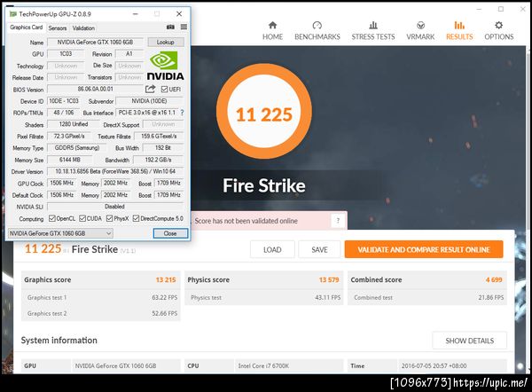Click GPU-Z title bar app icon
The height and width of the screenshot is (392, 532).
13,14
